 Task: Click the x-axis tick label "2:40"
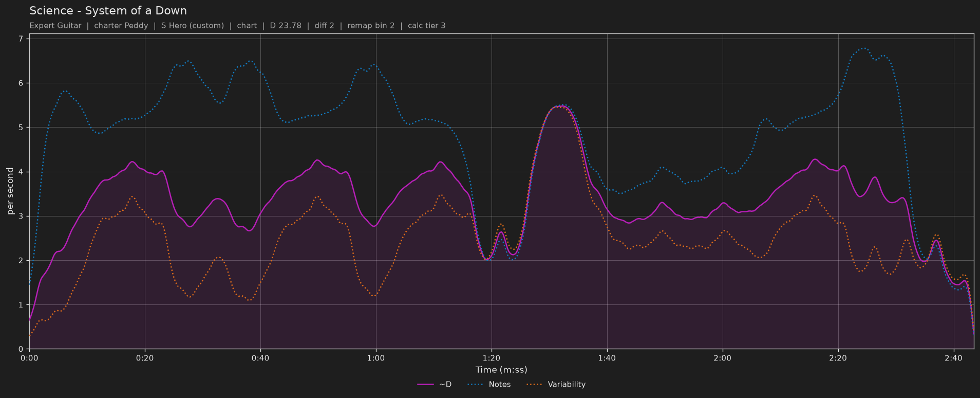coord(954,358)
